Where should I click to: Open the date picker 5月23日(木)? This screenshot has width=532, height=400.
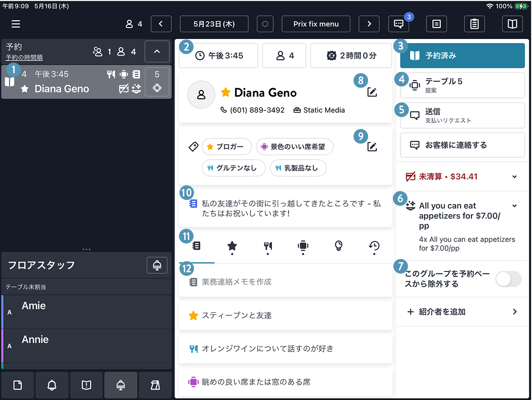[x=214, y=24]
